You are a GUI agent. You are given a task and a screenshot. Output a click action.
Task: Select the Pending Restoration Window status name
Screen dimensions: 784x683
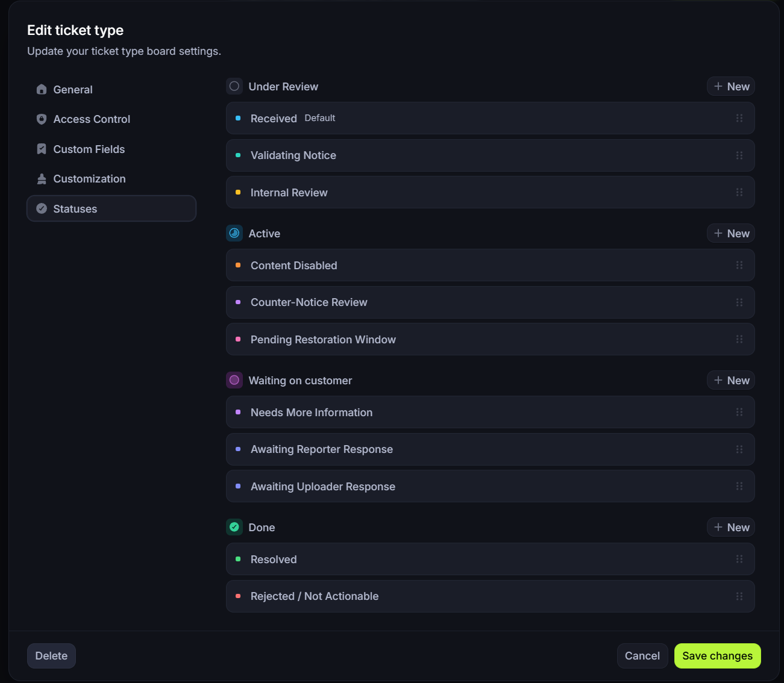tap(323, 340)
